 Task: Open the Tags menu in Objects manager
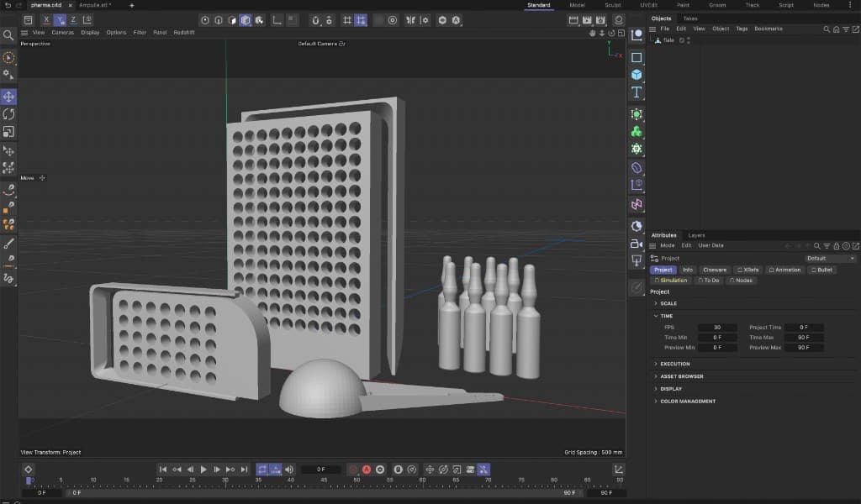[x=742, y=29]
